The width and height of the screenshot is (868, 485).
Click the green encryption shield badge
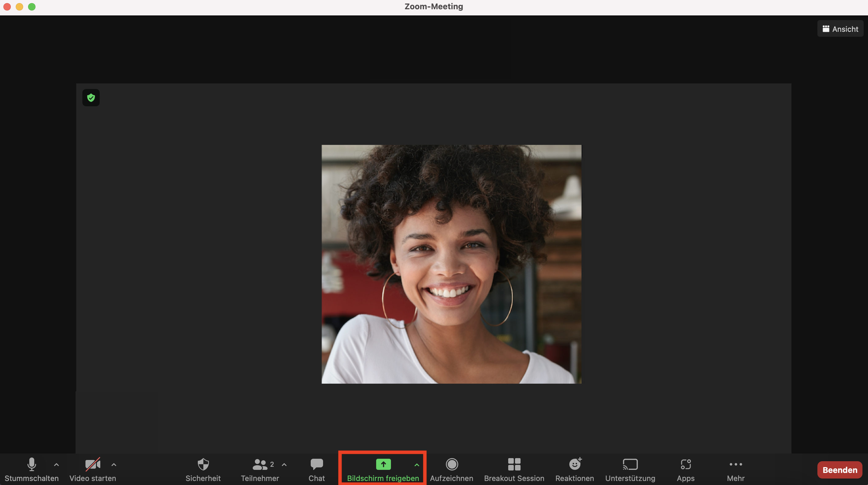[x=91, y=98]
